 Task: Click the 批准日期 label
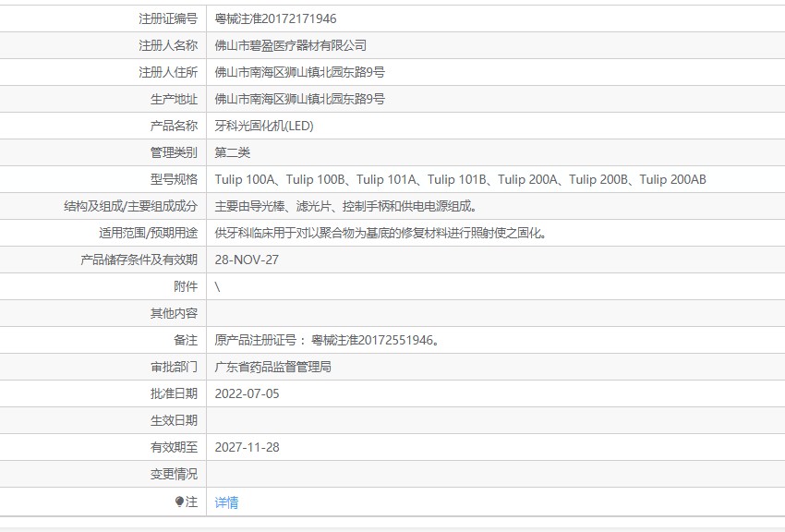(x=175, y=393)
